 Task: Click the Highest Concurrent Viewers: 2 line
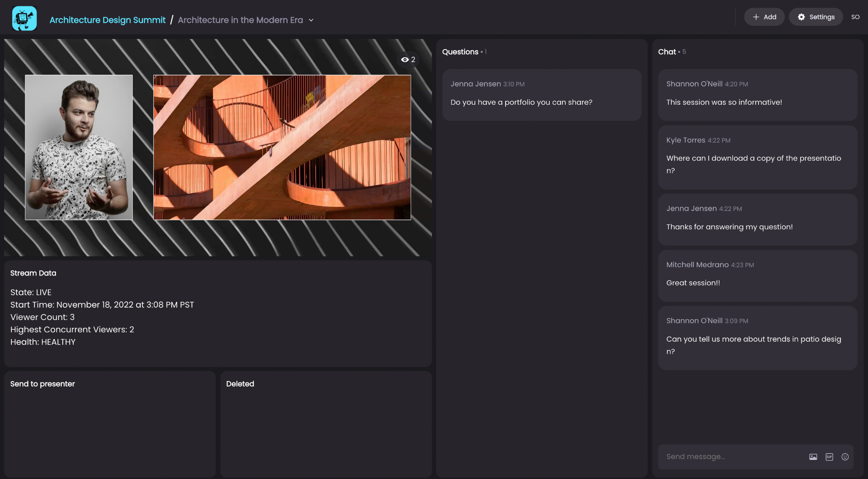tap(72, 329)
